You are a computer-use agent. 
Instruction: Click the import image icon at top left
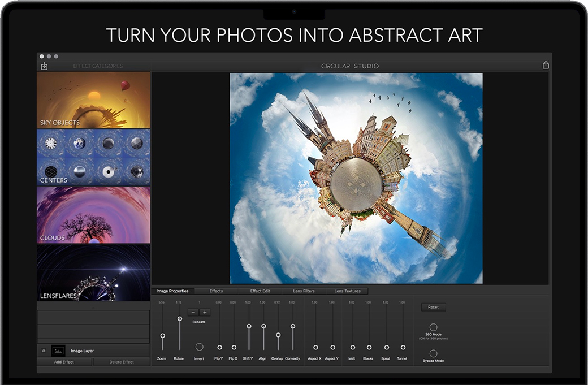(44, 66)
